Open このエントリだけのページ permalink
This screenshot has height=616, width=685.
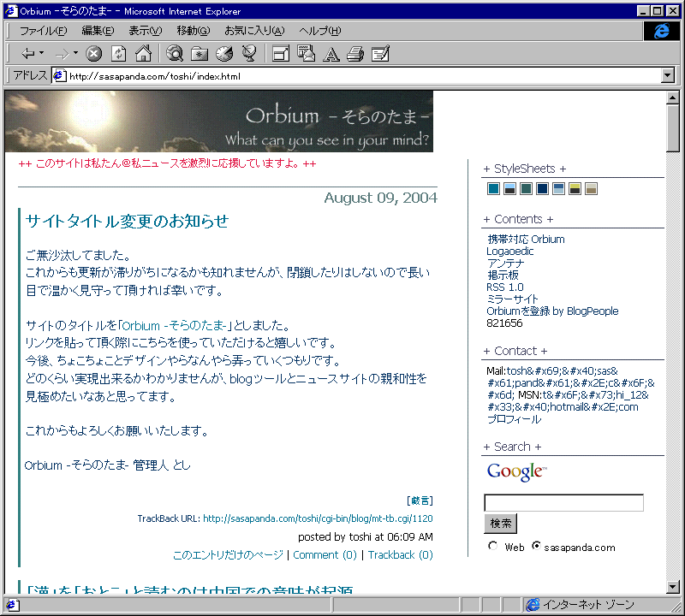tap(228, 555)
